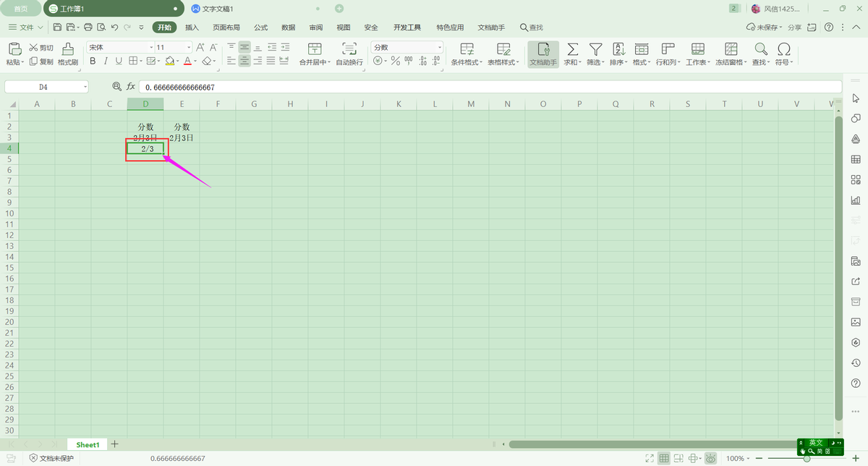Click the Conditional Formatting (条件格式) icon
868x466 pixels.
(467, 49)
